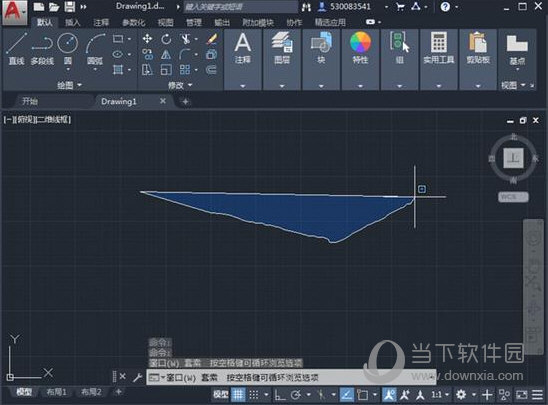548x405 pixels.
Task: Open the Annotate (注释) ribbon tab
Action: click(x=101, y=23)
